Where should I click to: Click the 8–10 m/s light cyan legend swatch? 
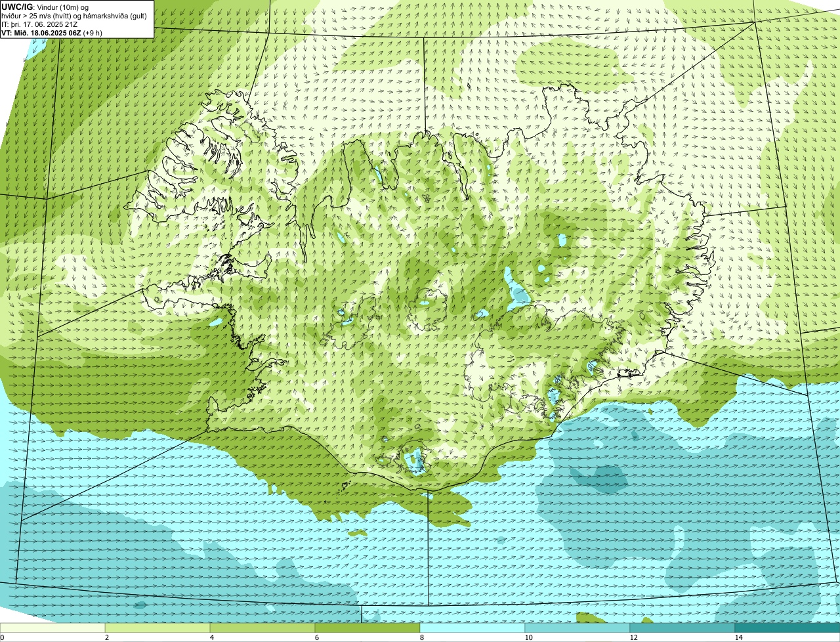click(472, 628)
